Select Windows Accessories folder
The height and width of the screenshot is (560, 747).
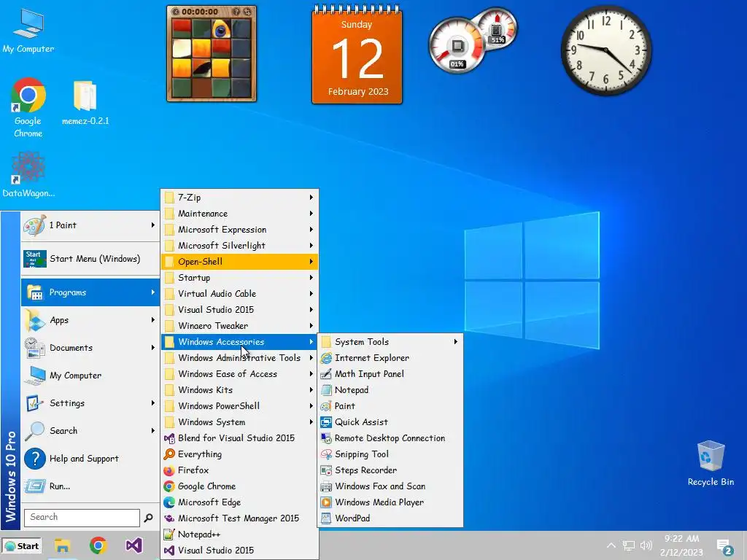(239, 341)
